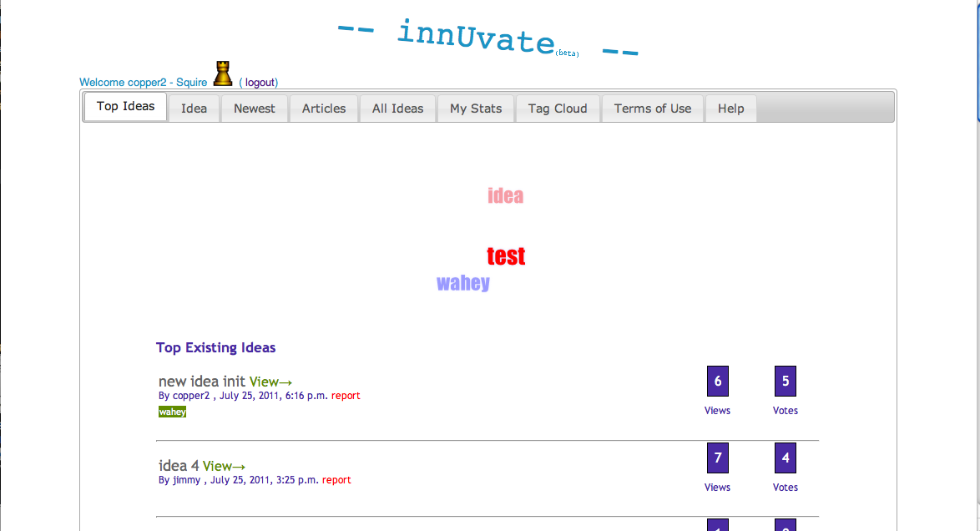This screenshot has height=531, width=980.
Task: Open the Terms of Use tab
Action: pos(653,109)
